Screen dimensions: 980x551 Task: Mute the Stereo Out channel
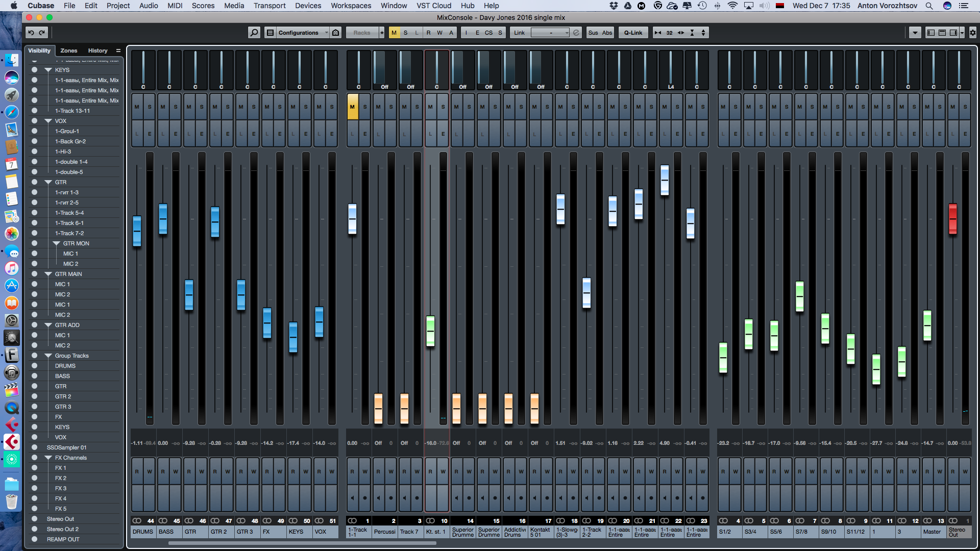[952, 107]
